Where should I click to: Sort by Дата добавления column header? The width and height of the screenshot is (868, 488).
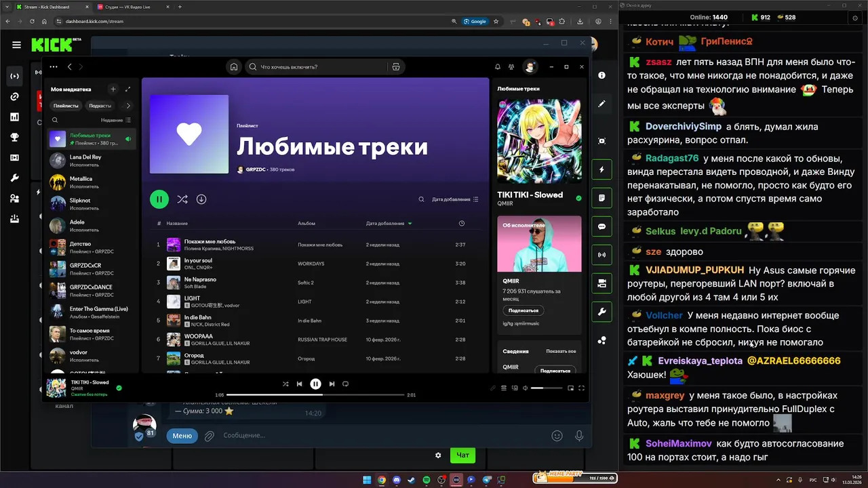(x=386, y=223)
